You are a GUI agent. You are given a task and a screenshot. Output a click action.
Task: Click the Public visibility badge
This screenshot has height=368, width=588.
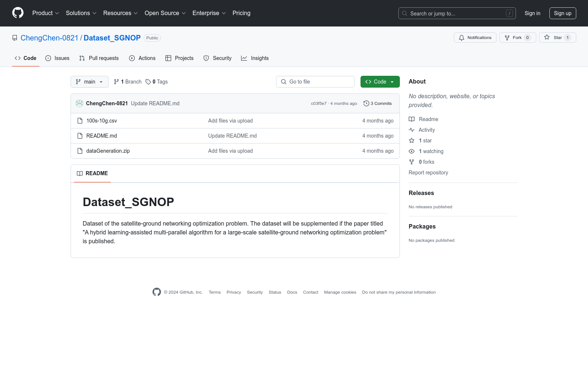[152, 38]
